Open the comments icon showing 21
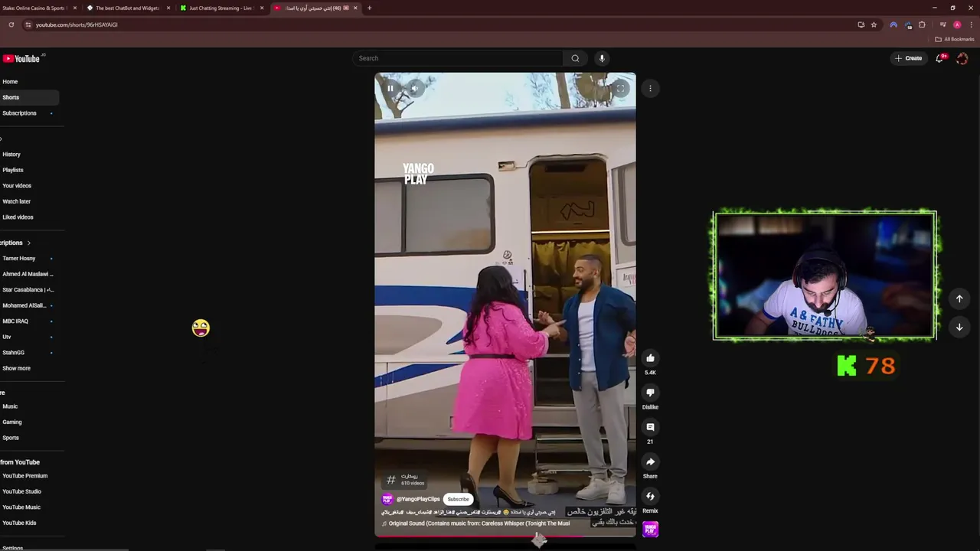 650,427
